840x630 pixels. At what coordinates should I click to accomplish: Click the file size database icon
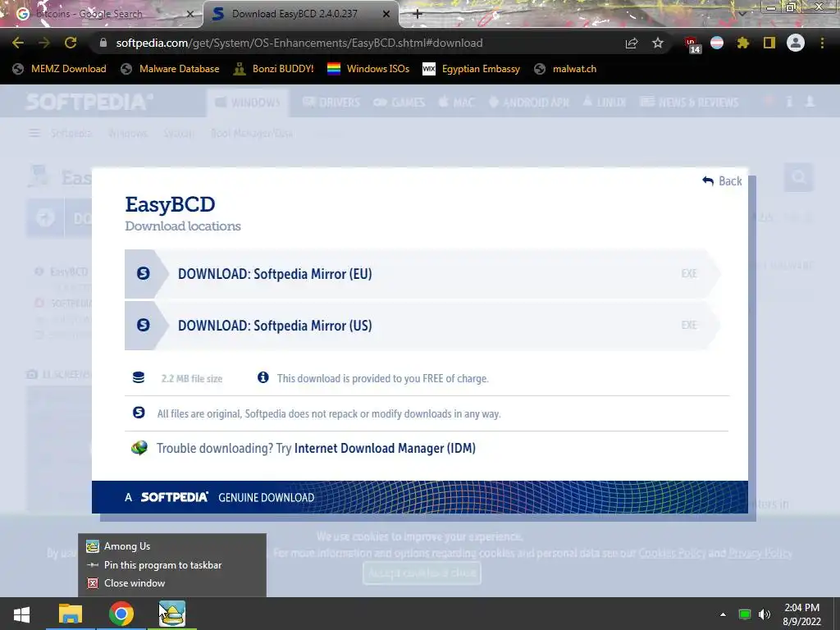click(x=138, y=377)
